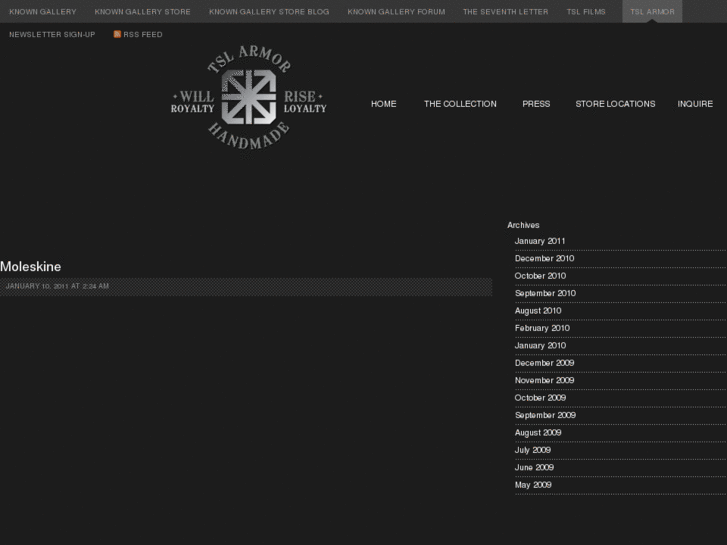Click the RSS Feed text link
The width and height of the screenshot is (727, 545).
(143, 34)
